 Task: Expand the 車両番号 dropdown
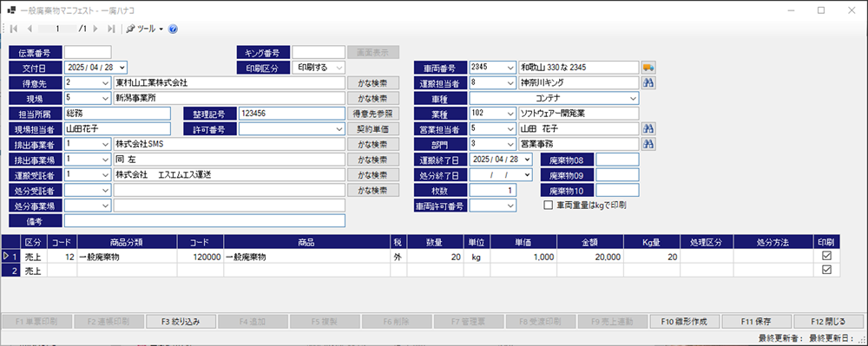point(511,68)
